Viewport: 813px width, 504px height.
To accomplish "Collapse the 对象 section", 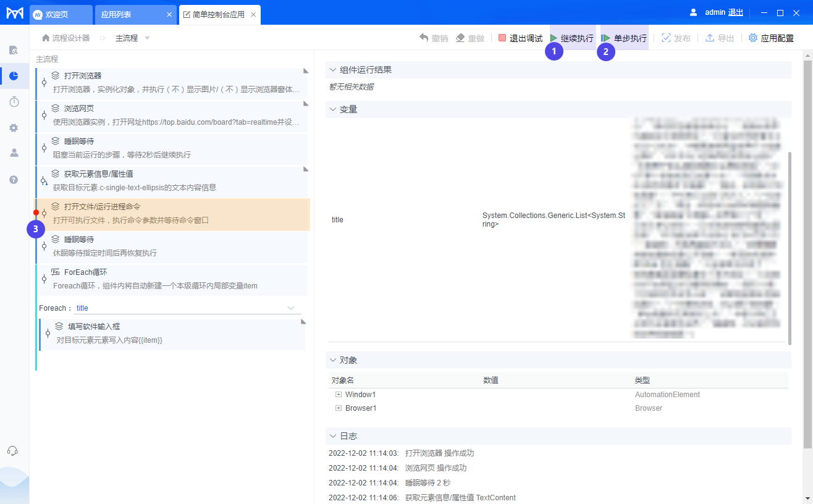I will click(333, 360).
